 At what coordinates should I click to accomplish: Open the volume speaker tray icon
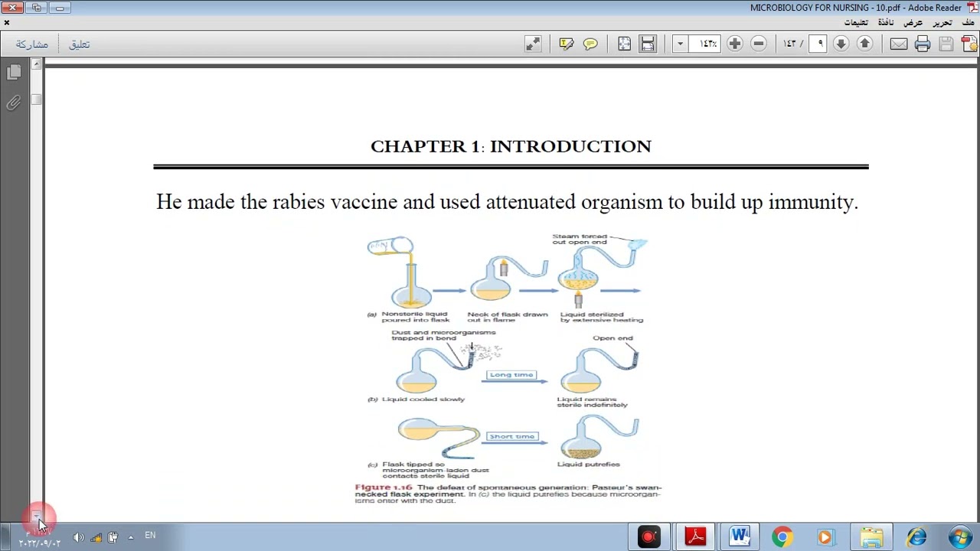coord(78,537)
